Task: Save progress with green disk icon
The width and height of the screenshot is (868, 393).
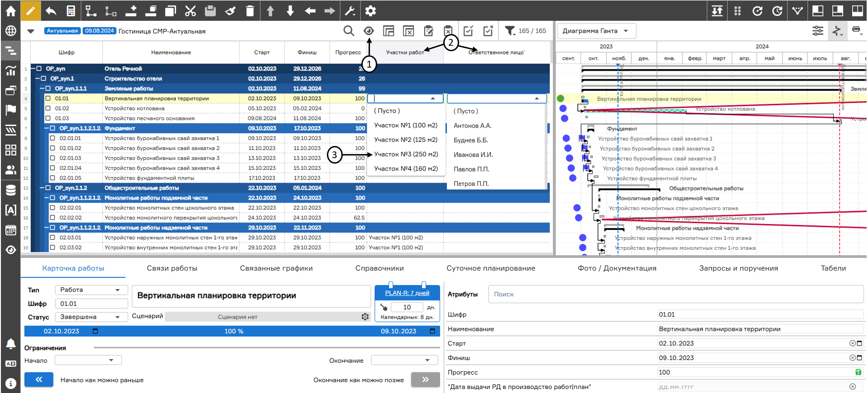Action: click(x=858, y=372)
